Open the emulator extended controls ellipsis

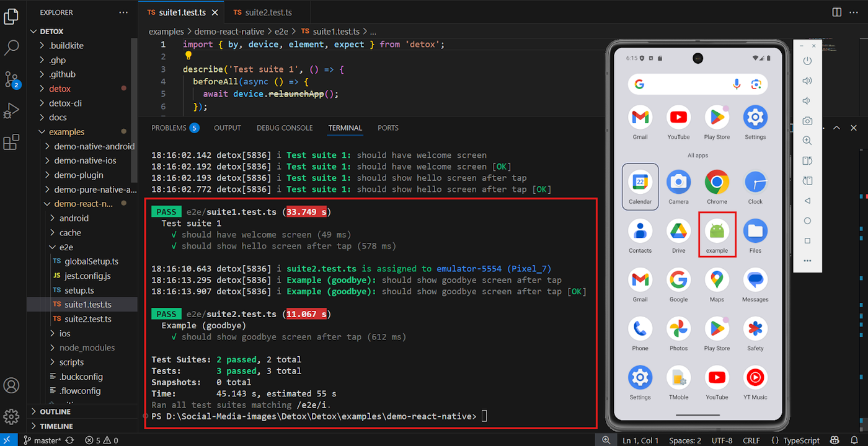(807, 261)
